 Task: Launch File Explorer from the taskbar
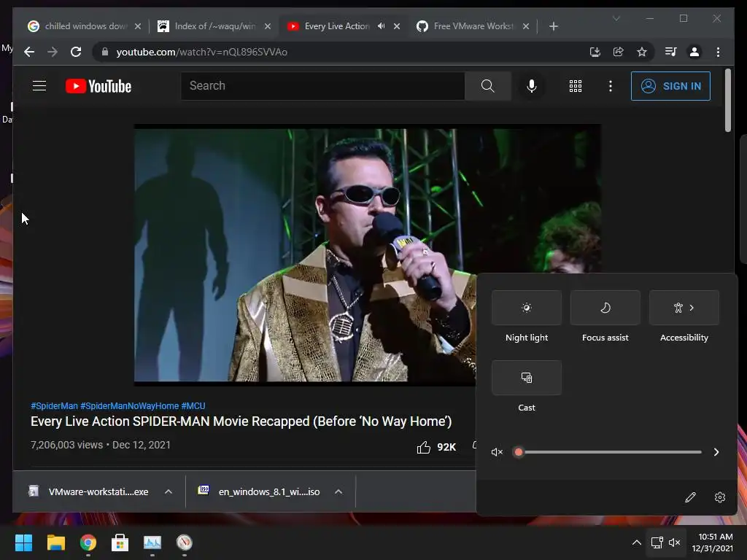55,542
